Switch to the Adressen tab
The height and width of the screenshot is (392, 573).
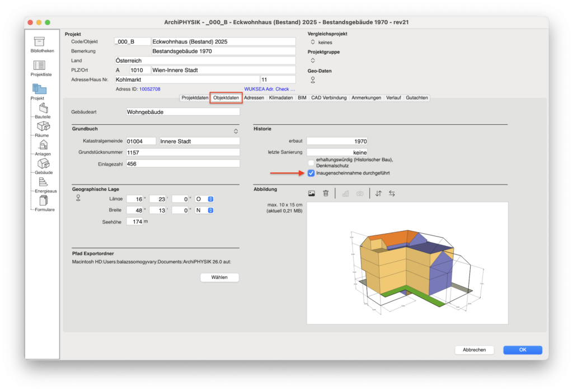pyautogui.click(x=254, y=98)
